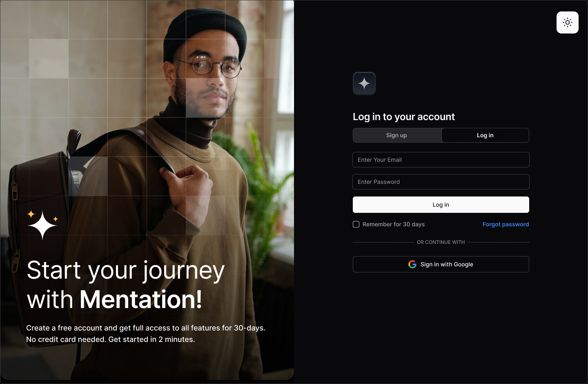Click the 'Remember for 30 days' label
Viewport: 588px width, 384px height.
point(394,224)
